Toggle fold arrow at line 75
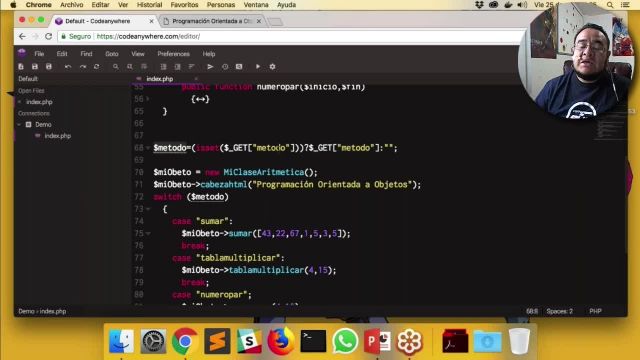This screenshot has height=360, width=640. coord(148,233)
